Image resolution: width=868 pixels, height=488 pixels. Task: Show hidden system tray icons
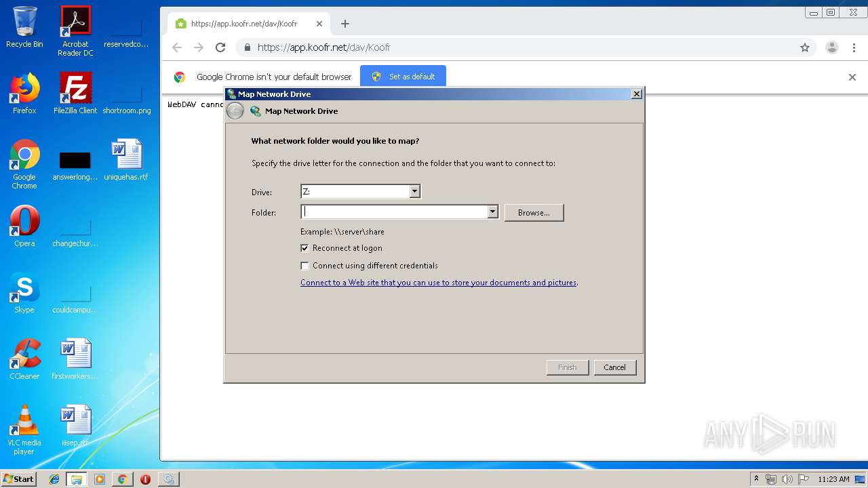click(756, 479)
